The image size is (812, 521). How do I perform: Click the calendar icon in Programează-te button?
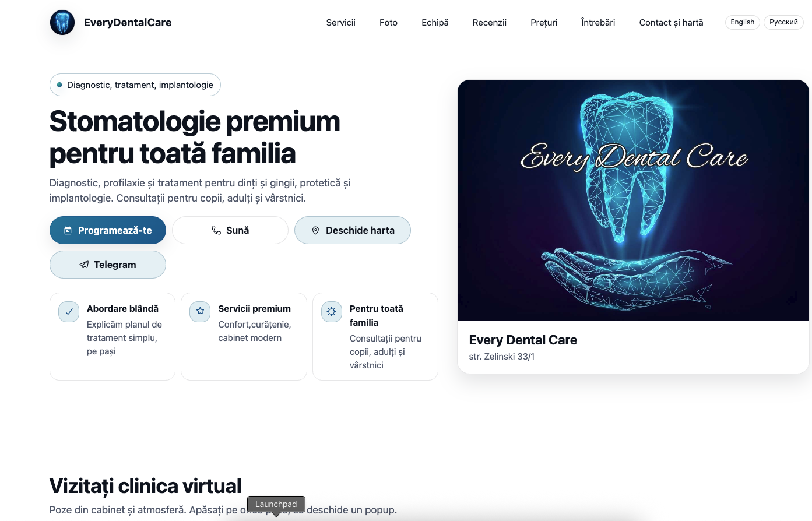[x=68, y=231]
